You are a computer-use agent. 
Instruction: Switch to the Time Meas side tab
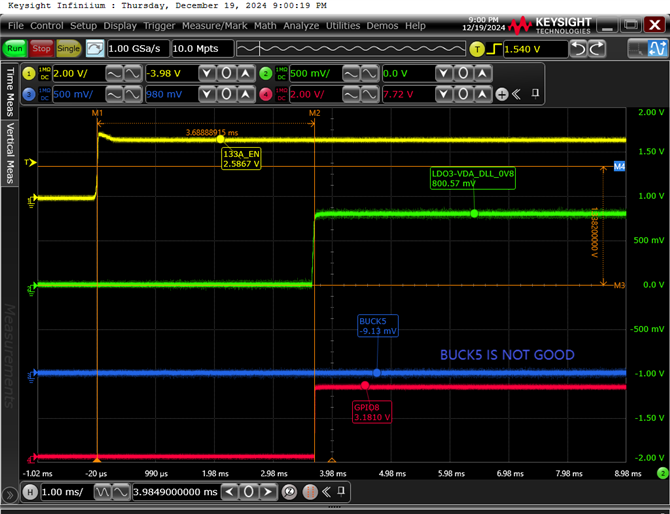[10, 92]
